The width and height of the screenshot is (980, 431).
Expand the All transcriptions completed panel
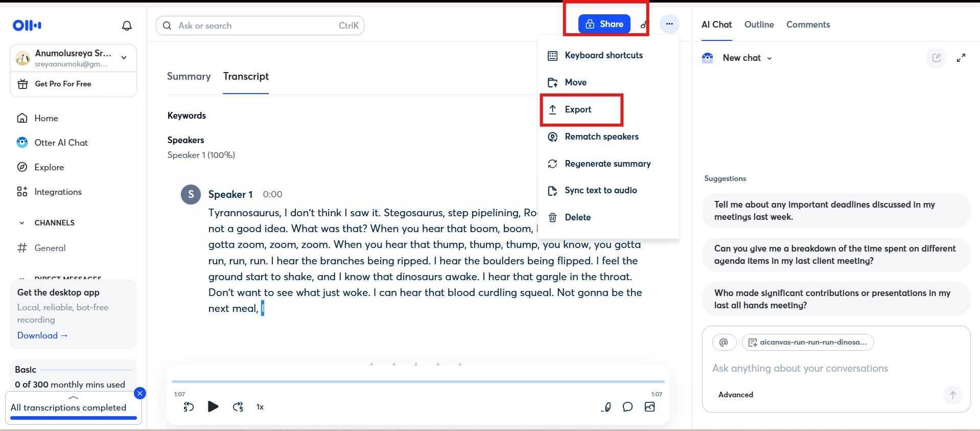coord(73,397)
